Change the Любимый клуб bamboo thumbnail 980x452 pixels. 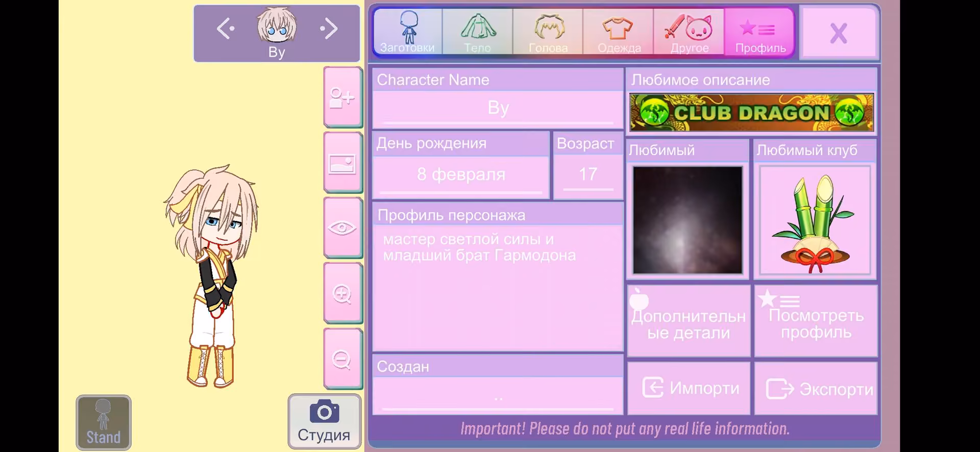click(815, 220)
